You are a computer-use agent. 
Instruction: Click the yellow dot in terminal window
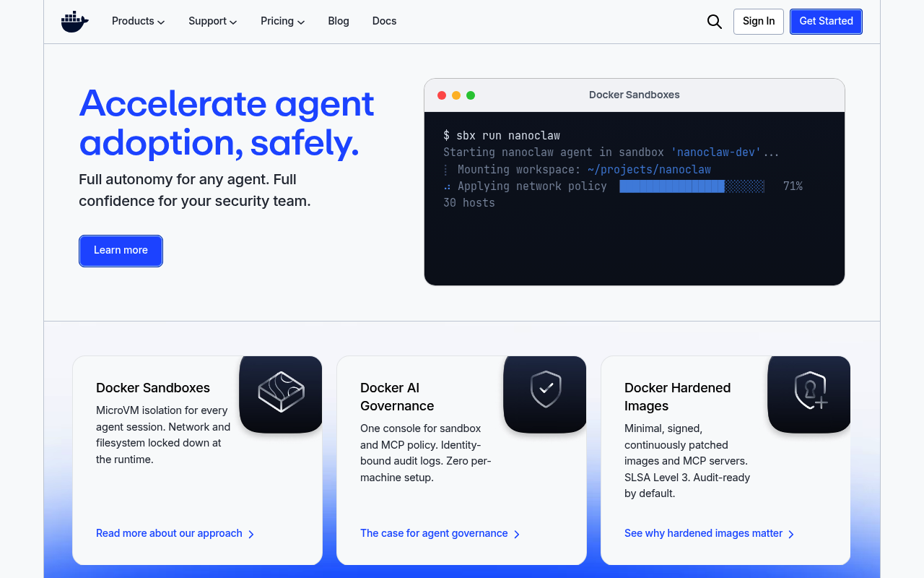click(x=456, y=95)
